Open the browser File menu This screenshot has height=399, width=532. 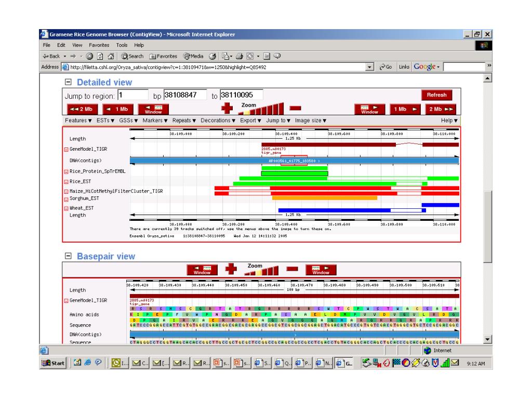tap(46, 45)
